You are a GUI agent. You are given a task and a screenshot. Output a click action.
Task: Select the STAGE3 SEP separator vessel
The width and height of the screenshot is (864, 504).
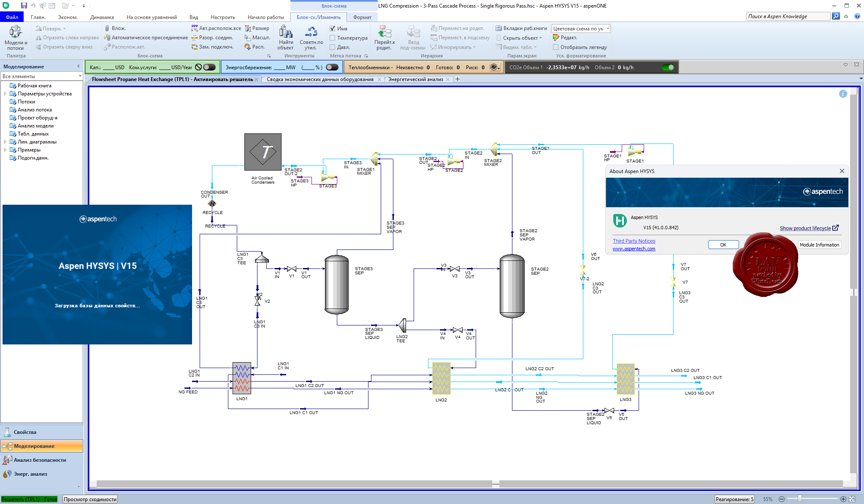click(336, 285)
